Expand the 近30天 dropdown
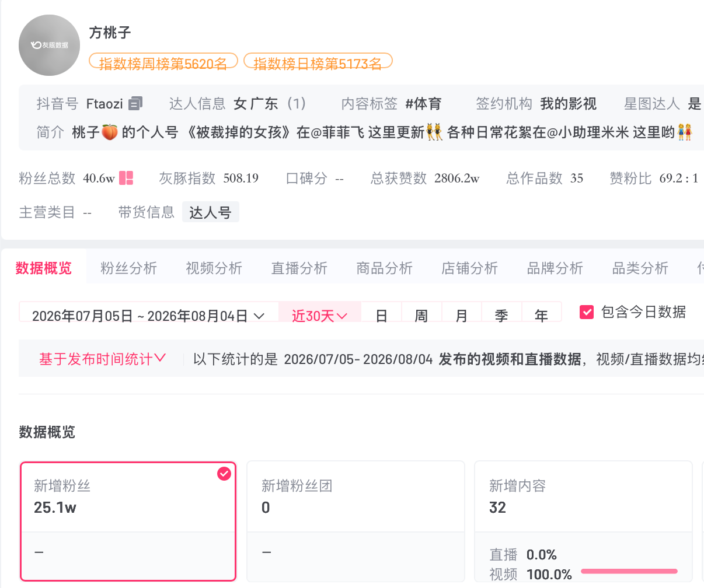 (320, 316)
